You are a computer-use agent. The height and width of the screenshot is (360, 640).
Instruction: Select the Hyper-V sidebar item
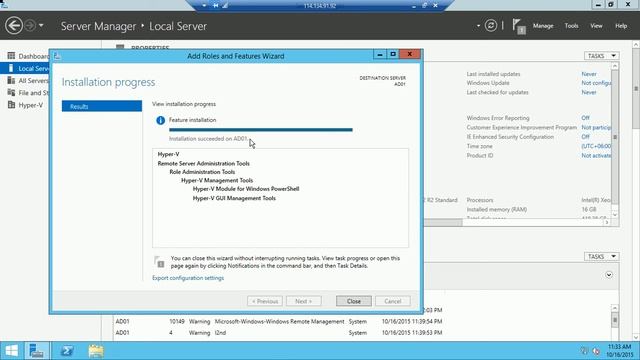pyautogui.click(x=31, y=105)
